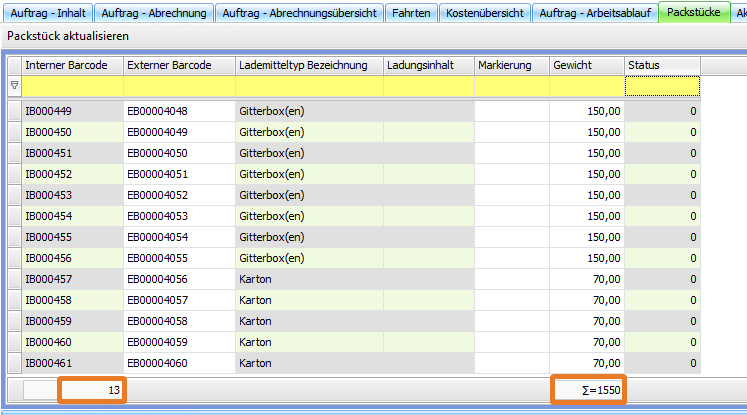Open the Auftrag - Abrechnung tab
This screenshot has width=747, height=415.
pyautogui.click(x=153, y=13)
